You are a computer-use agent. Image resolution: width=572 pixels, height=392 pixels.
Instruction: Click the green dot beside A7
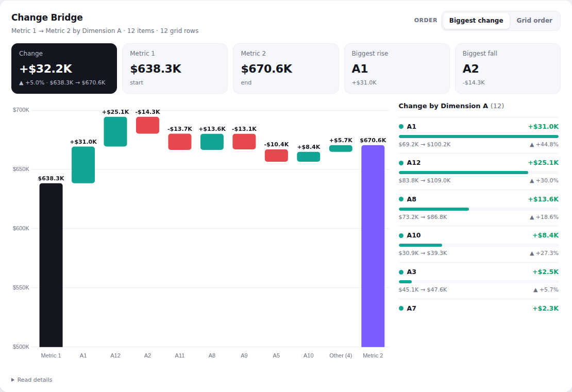point(401,309)
